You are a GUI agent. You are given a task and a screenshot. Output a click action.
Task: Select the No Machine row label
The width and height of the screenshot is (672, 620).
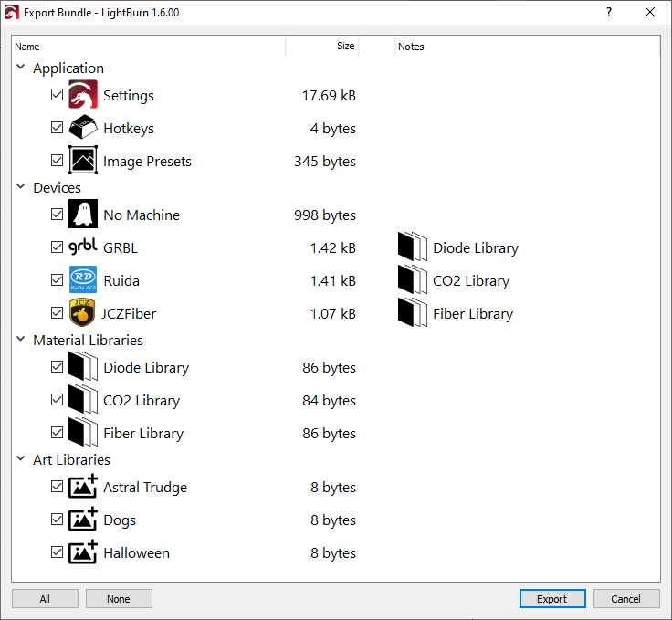(x=142, y=215)
